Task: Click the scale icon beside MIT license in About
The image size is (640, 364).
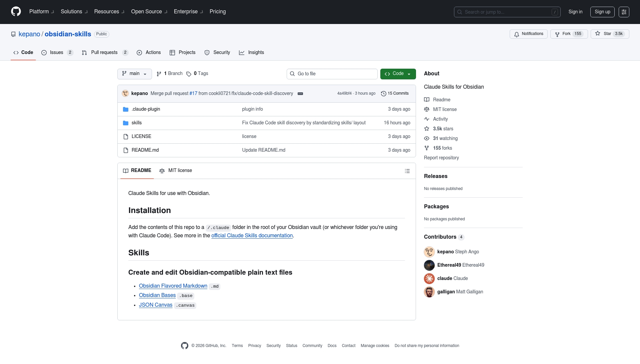Action: 427,109
